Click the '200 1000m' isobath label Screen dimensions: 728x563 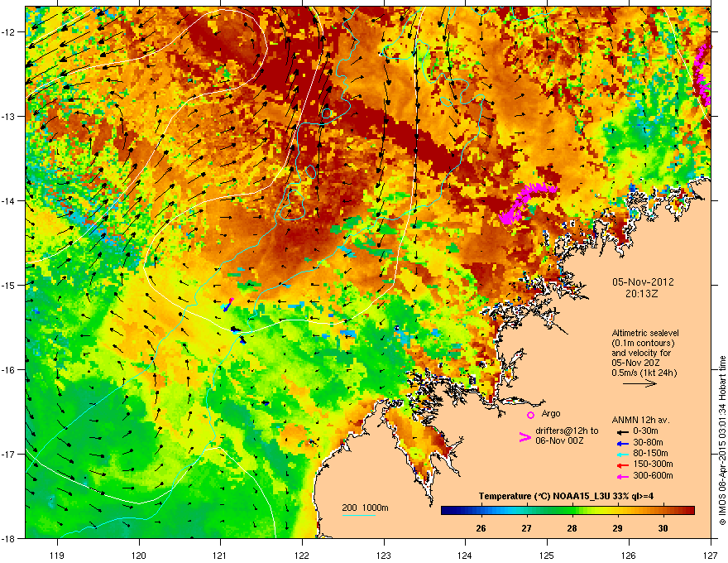point(366,508)
